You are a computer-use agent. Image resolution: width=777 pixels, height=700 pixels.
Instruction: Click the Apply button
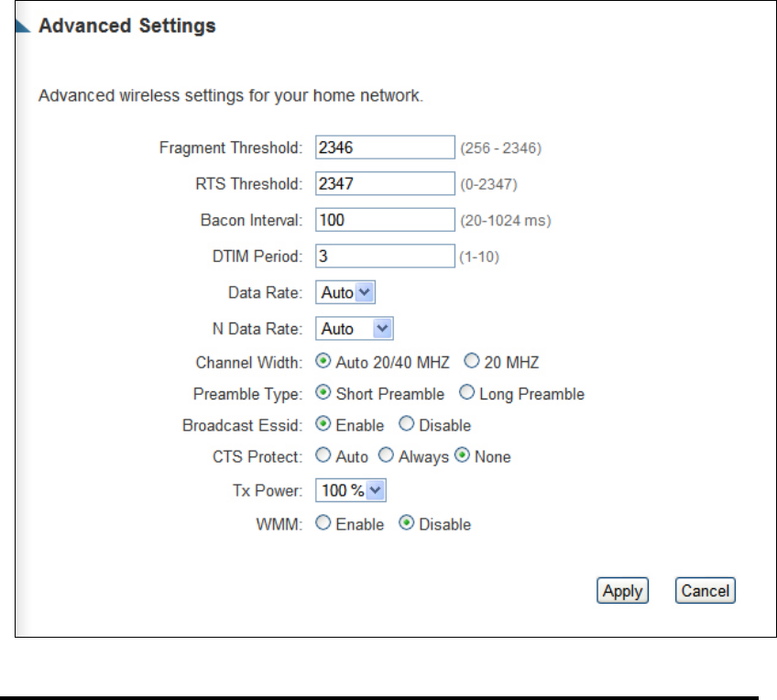pyautogui.click(x=622, y=591)
